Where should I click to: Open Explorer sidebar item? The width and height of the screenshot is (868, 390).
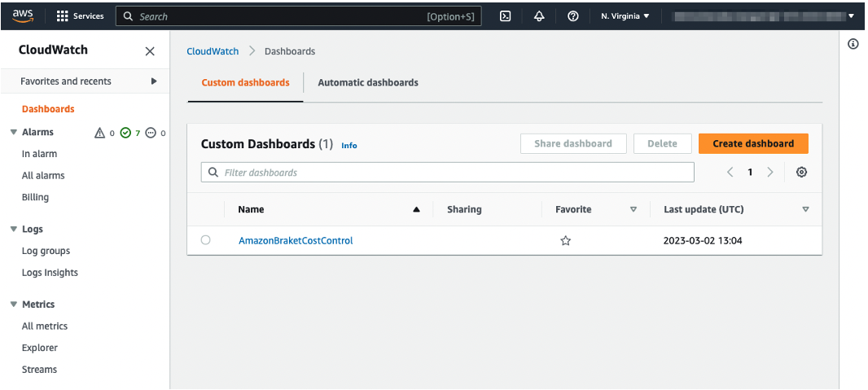pos(40,348)
